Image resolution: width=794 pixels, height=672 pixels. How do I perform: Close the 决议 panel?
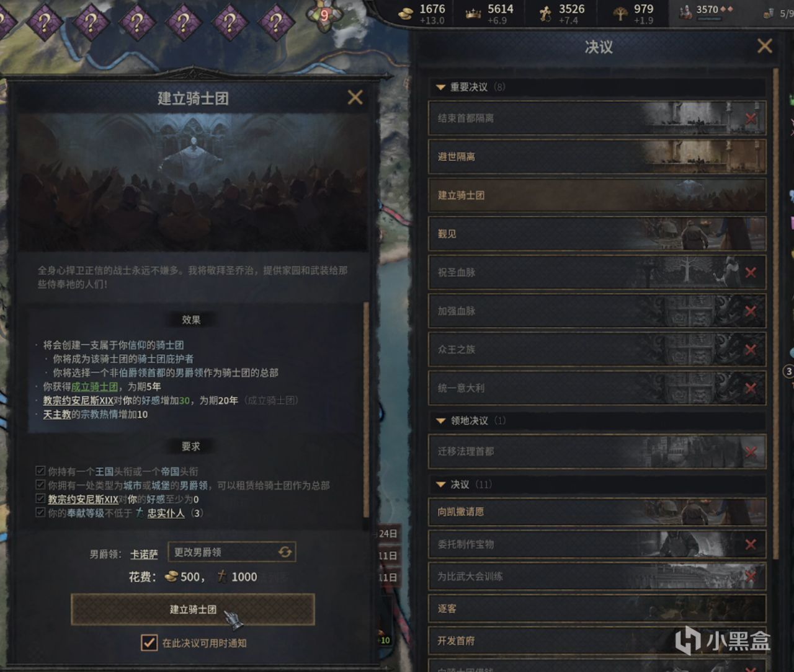point(765,46)
